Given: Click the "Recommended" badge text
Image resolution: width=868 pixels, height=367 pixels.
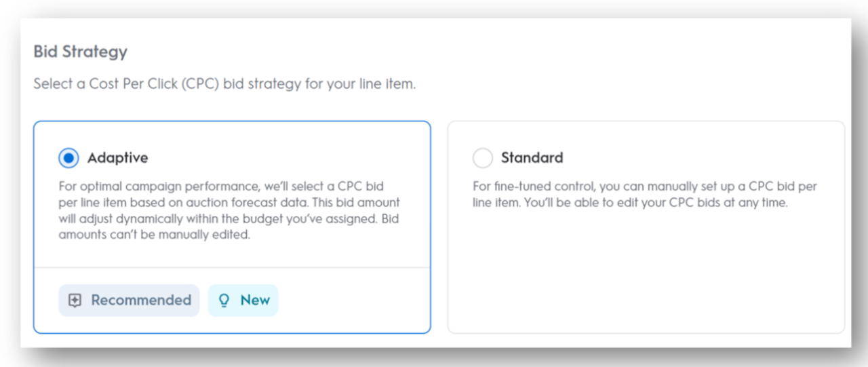Looking at the screenshot, I should pos(141,301).
